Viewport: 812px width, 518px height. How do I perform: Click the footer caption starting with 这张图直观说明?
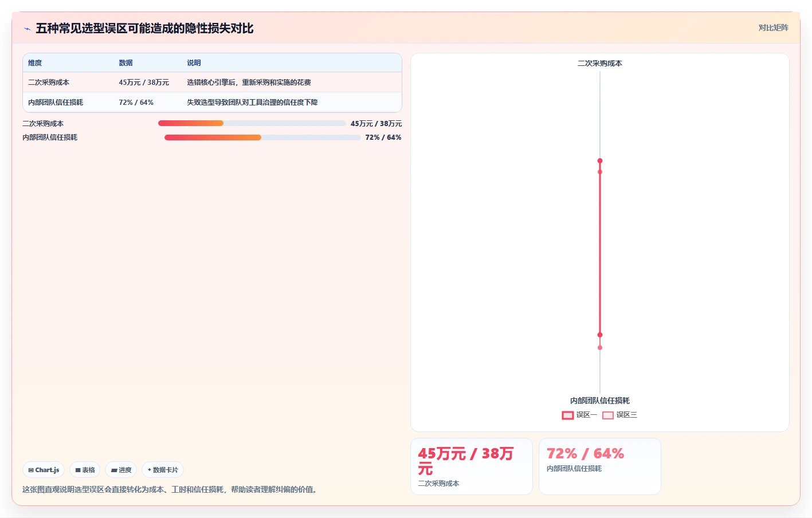click(x=171, y=489)
